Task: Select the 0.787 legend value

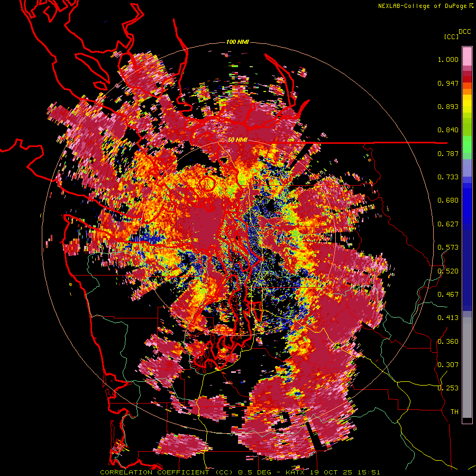Action: 448,153
